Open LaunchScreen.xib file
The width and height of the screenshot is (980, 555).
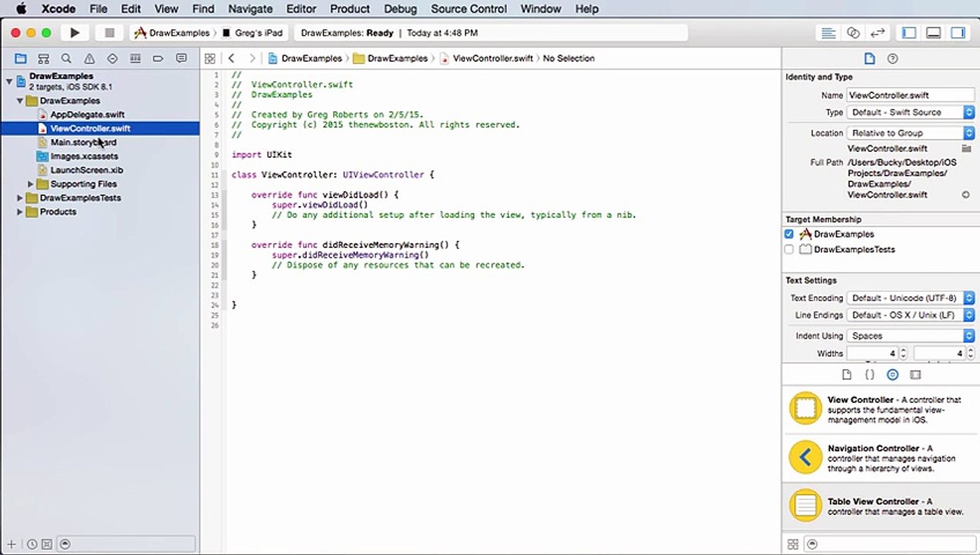pos(86,170)
